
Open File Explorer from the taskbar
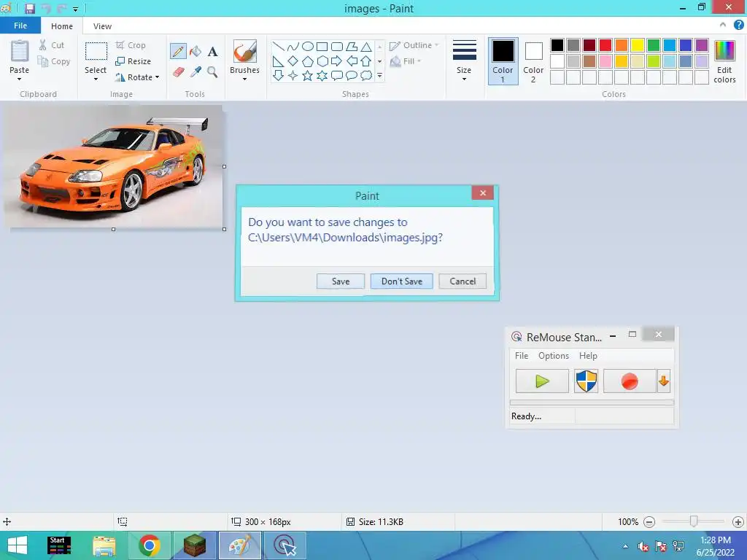(104, 545)
